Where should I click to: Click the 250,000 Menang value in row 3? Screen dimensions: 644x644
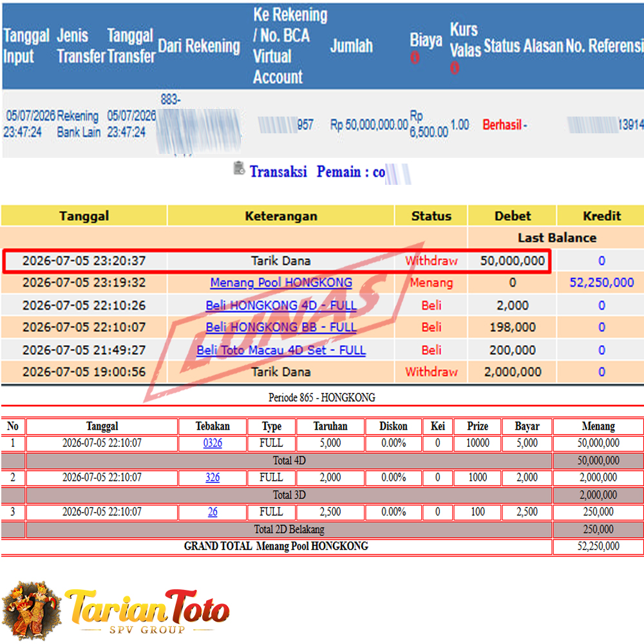(598, 512)
